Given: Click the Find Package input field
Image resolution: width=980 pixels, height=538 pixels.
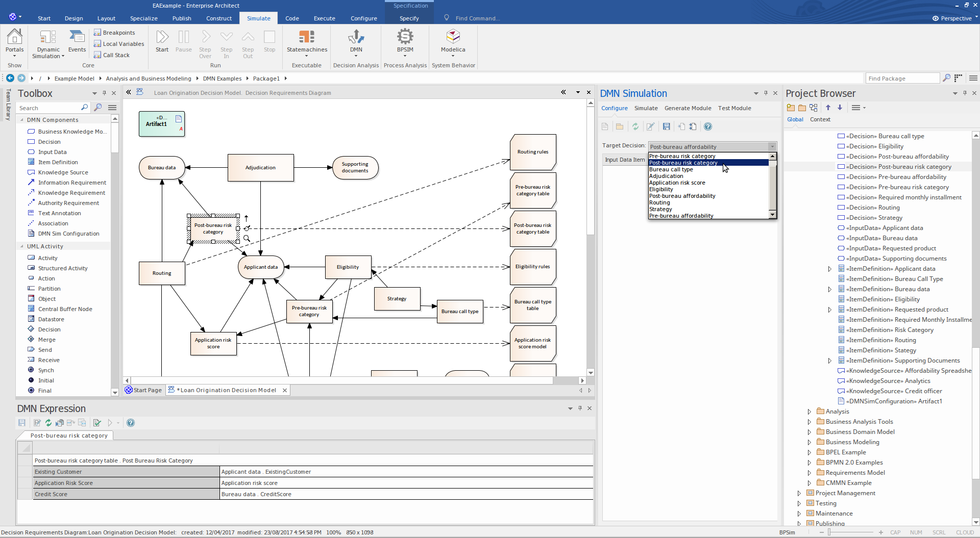Looking at the screenshot, I should click(x=902, y=78).
